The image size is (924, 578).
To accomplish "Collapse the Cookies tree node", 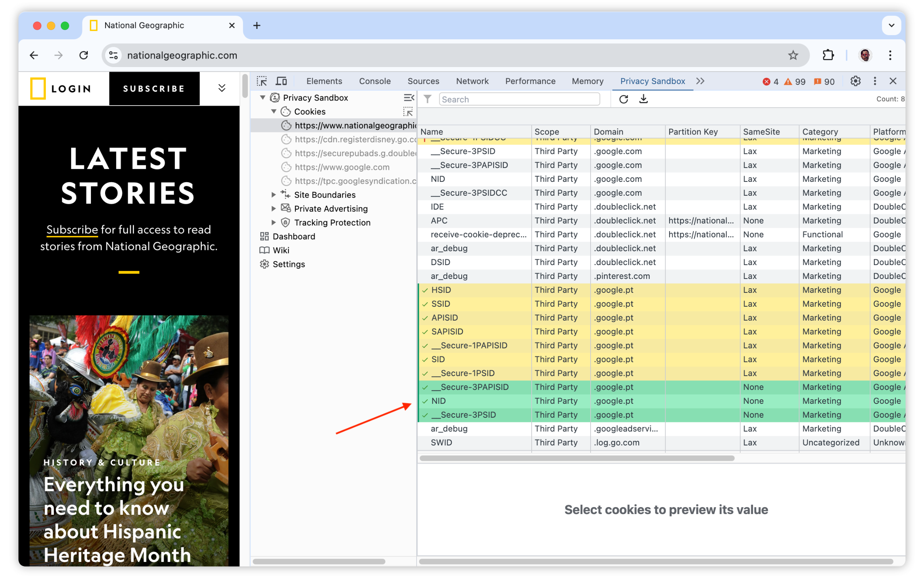I will coord(274,111).
